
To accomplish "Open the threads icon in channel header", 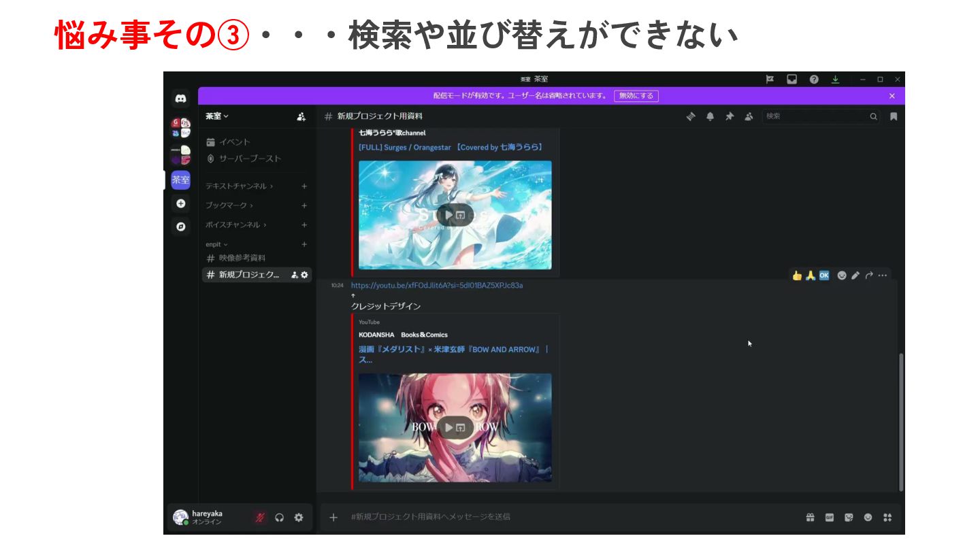I will point(690,116).
